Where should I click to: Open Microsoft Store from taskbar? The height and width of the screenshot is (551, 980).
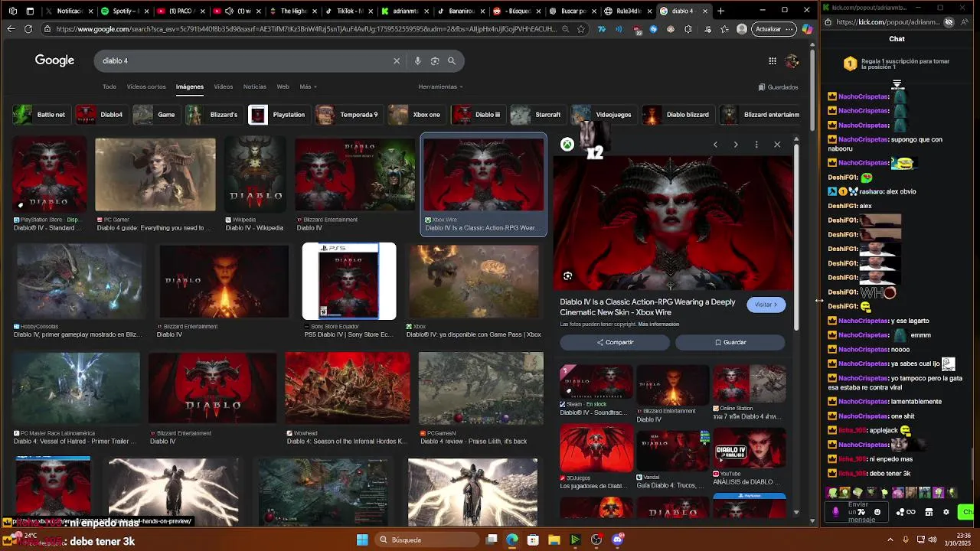(x=533, y=540)
